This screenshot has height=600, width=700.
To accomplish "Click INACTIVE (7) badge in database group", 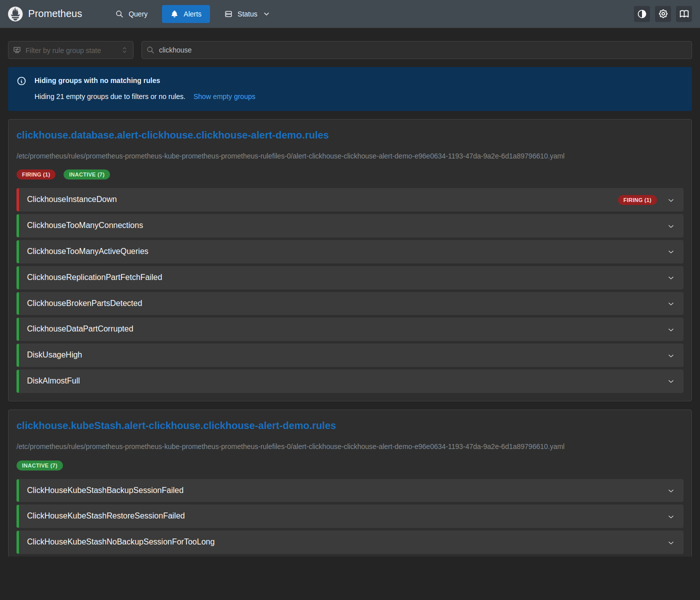I will pos(86,174).
